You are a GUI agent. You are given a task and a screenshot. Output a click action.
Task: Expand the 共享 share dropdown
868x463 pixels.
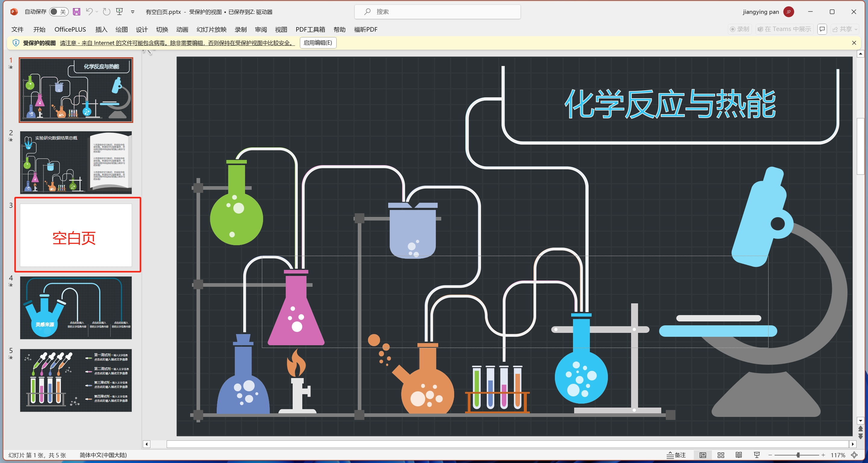857,29
